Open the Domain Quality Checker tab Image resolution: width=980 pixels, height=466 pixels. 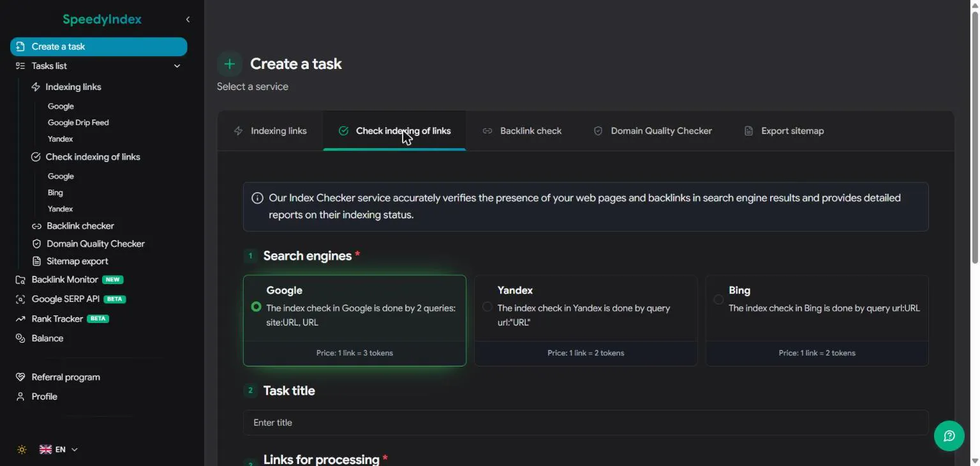(x=653, y=131)
